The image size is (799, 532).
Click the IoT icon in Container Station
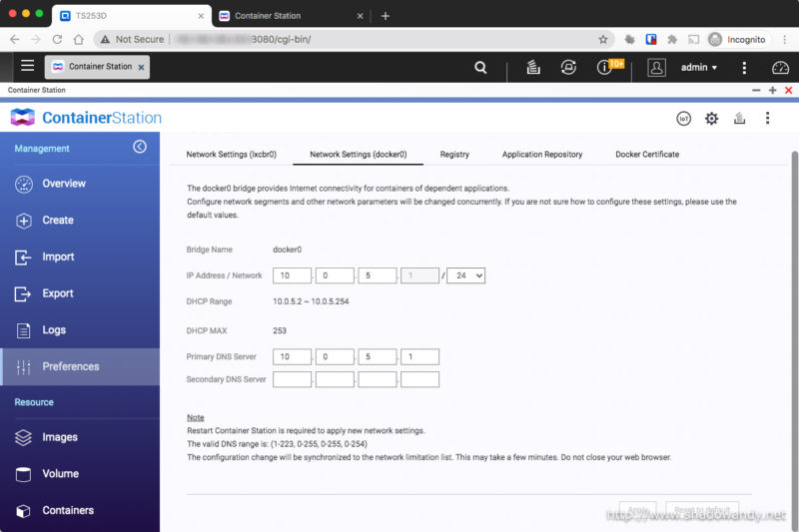click(x=684, y=118)
